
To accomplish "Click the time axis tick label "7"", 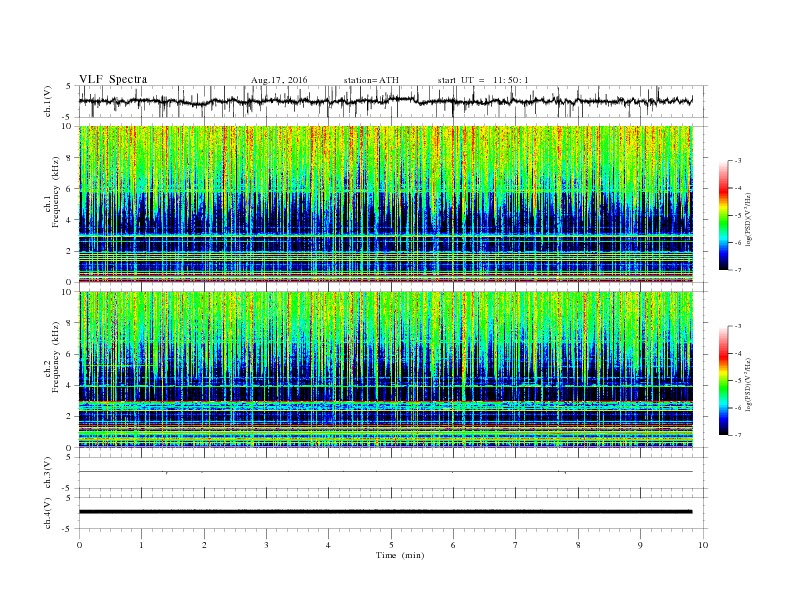I will 516,545.
